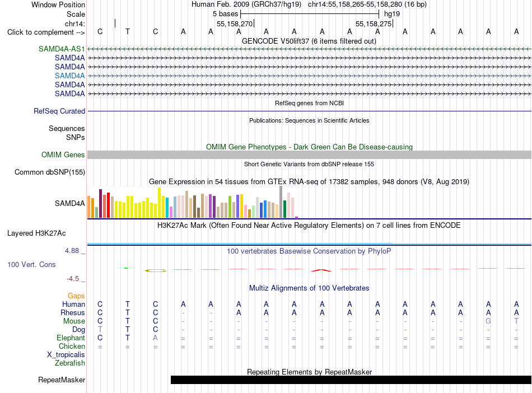
Task: Click the 'chr14:' ruler label
Action: pyautogui.click(x=74, y=24)
